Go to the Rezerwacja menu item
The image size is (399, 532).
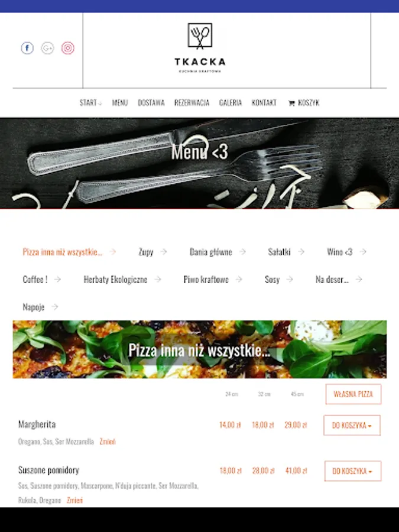[192, 102]
